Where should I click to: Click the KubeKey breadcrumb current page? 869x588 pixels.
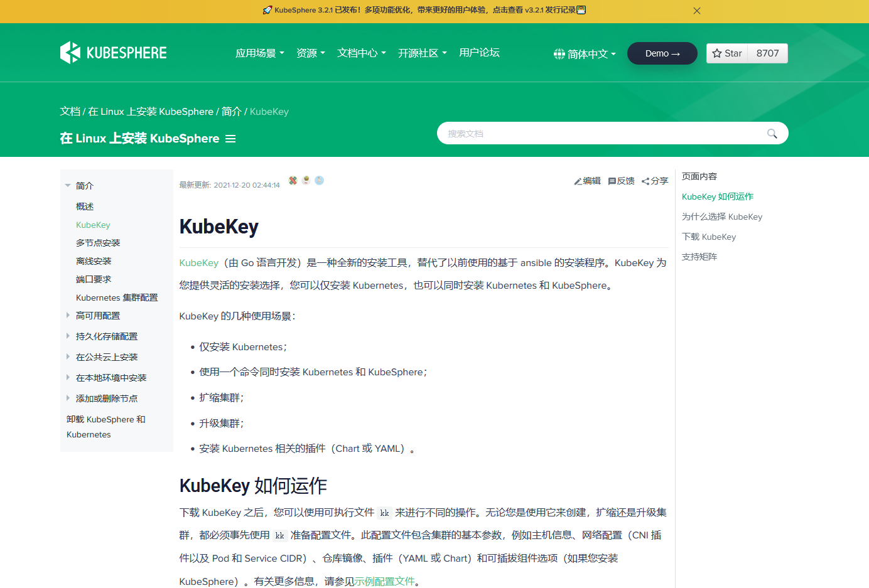269,111
